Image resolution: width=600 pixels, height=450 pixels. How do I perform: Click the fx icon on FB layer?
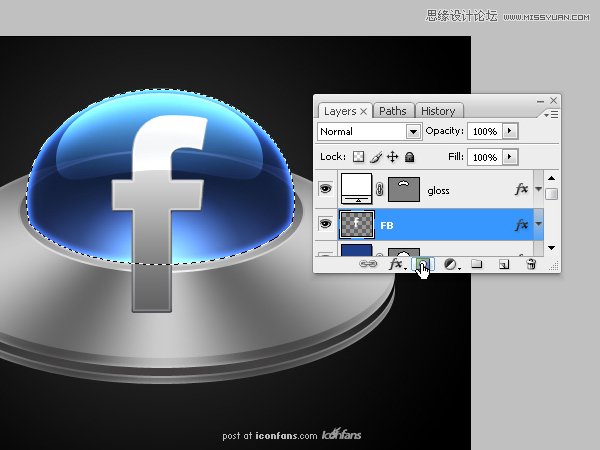[521, 225]
